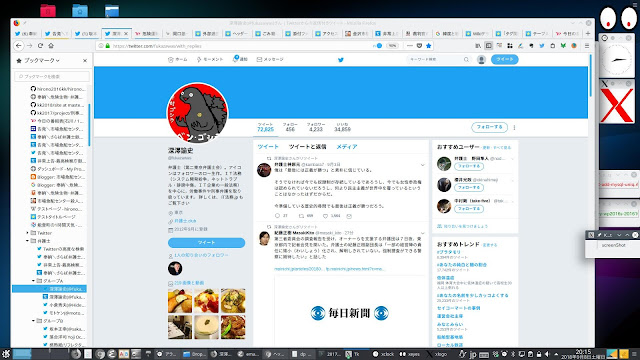Click the search magnifier in Twitter search

[x=466, y=60]
